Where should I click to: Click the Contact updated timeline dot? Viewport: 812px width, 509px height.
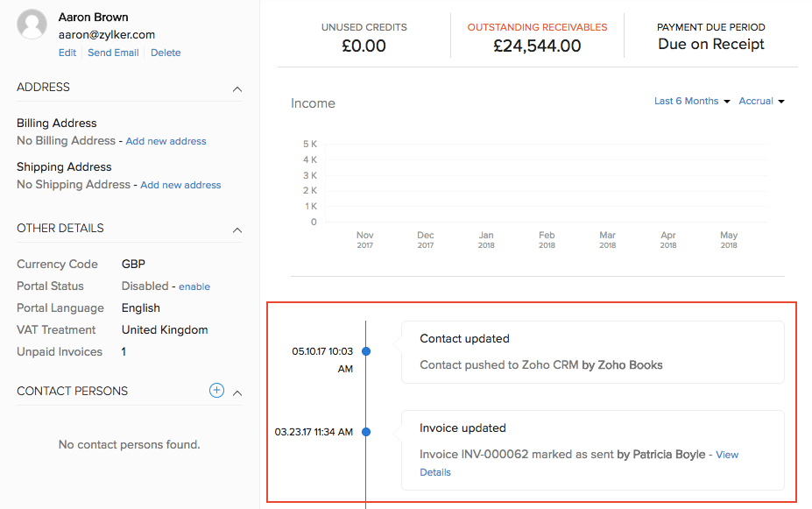[366, 351]
